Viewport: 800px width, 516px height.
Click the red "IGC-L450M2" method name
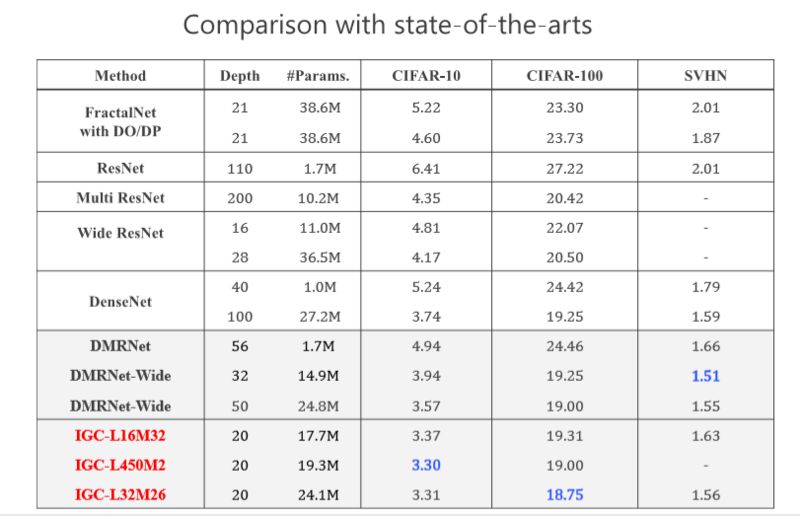[x=120, y=465]
